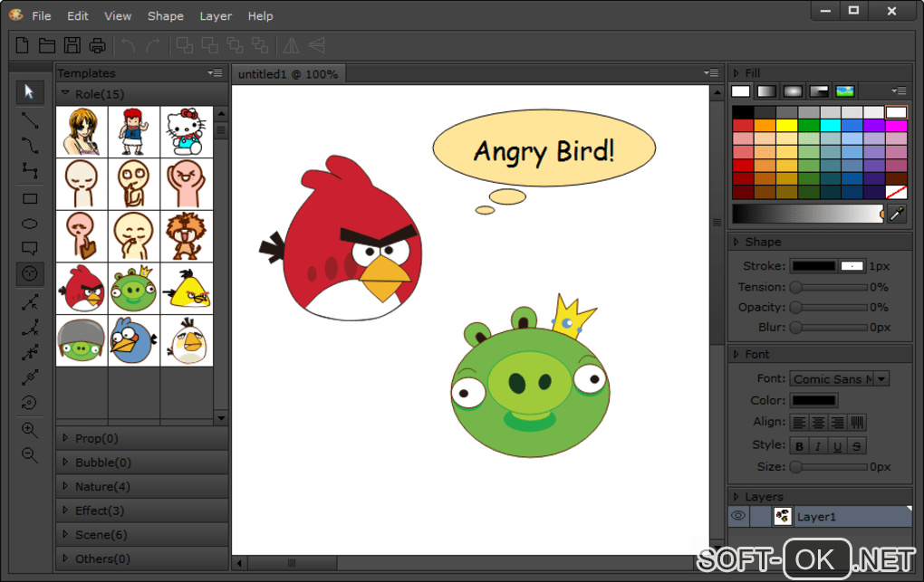
Task: Open the Font family dropdown
Action: [x=881, y=378]
